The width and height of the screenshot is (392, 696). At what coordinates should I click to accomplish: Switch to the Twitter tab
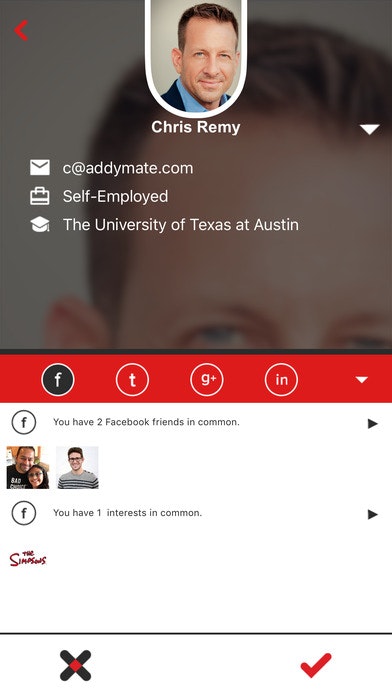[x=132, y=380]
